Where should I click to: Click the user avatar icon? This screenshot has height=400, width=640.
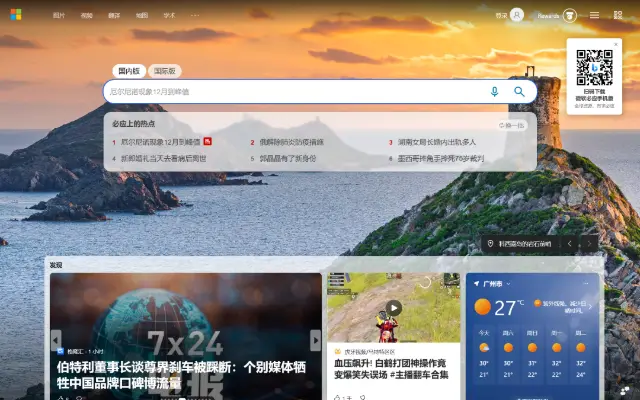coord(517,15)
